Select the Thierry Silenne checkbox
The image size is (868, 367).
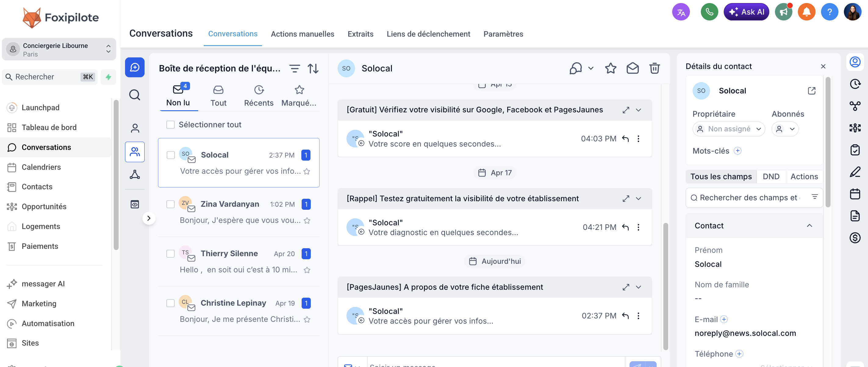pos(170,254)
